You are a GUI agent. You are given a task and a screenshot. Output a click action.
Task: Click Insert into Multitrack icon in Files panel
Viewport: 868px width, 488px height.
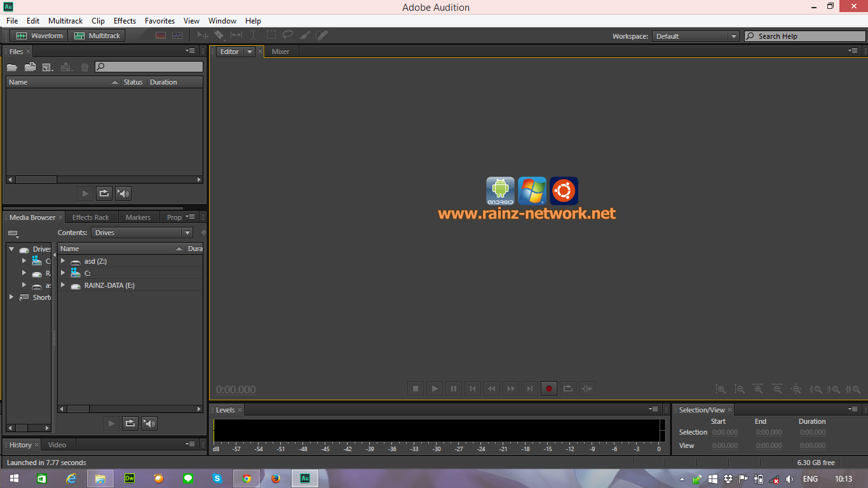point(66,67)
